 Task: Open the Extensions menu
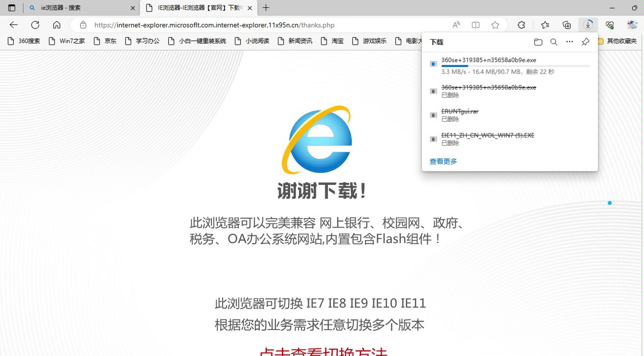tap(521, 25)
